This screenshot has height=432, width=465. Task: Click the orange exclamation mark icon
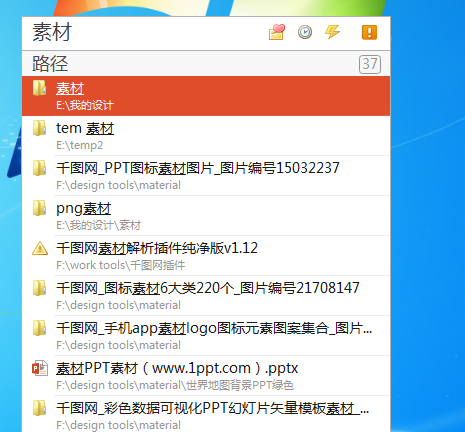[x=369, y=32]
